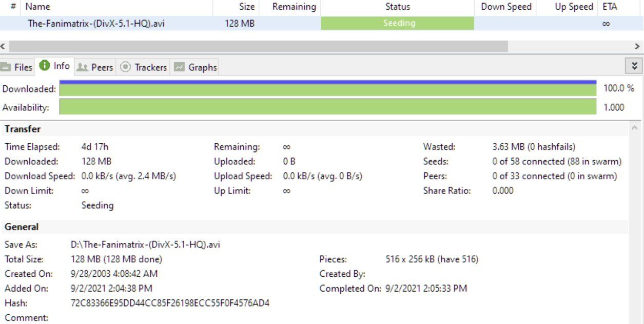The width and height of the screenshot is (644, 324).
Task: Click the torrent Hash value text
Action: 170,303
